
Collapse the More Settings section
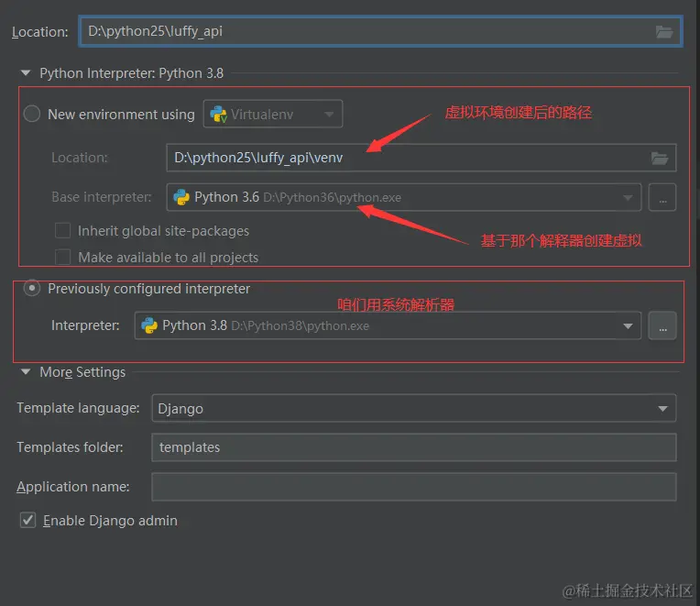(x=26, y=371)
